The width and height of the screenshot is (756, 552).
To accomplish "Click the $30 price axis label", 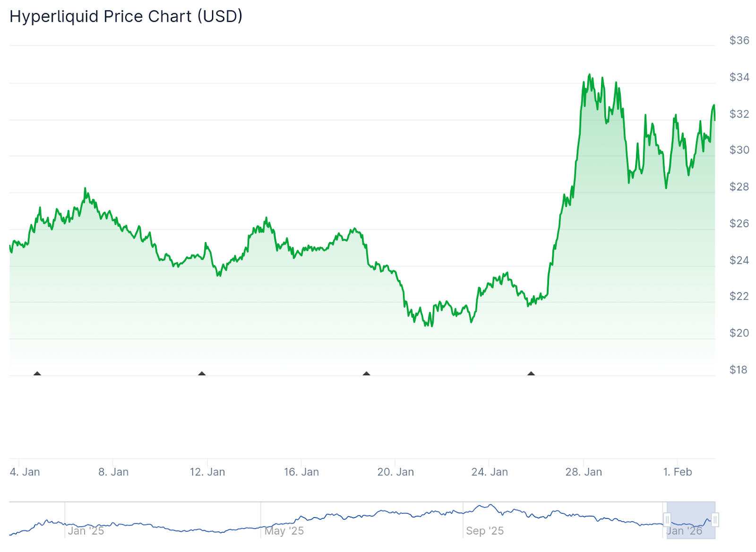I will pos(739,150).
